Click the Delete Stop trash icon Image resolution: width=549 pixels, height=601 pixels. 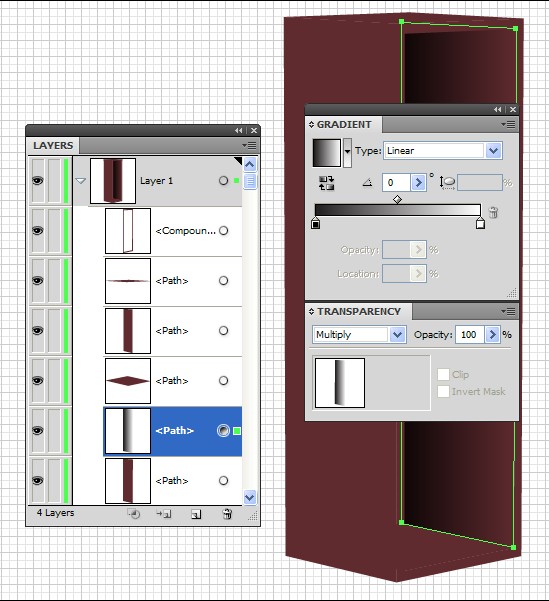tap(493, 212)
